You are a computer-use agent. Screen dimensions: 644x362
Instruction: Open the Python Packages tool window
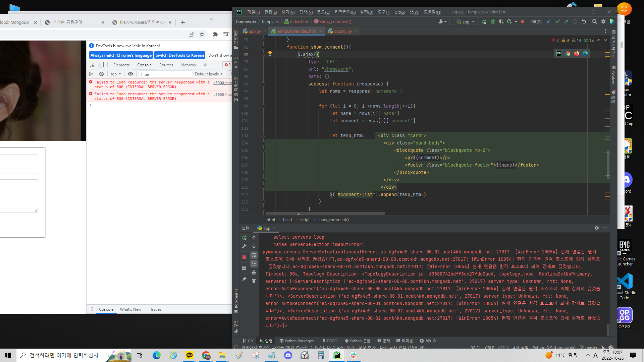coord(297,341)
